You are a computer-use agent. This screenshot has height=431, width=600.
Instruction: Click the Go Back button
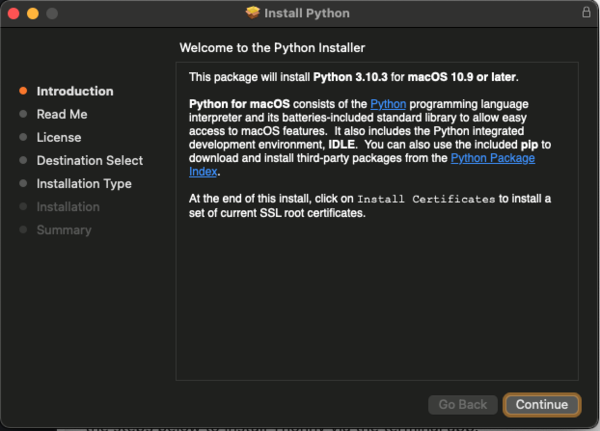[x=462, y=404]
